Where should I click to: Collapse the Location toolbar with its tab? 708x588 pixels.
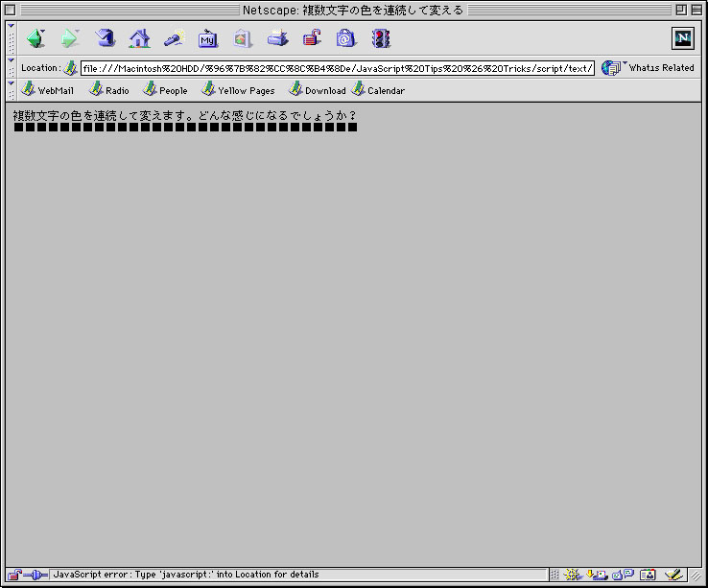tap(12, 68)
